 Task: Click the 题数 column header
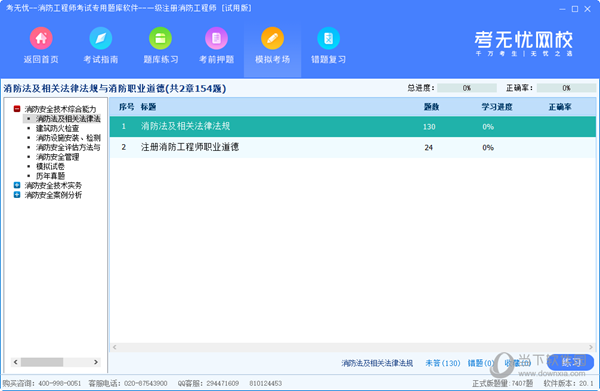431,107
